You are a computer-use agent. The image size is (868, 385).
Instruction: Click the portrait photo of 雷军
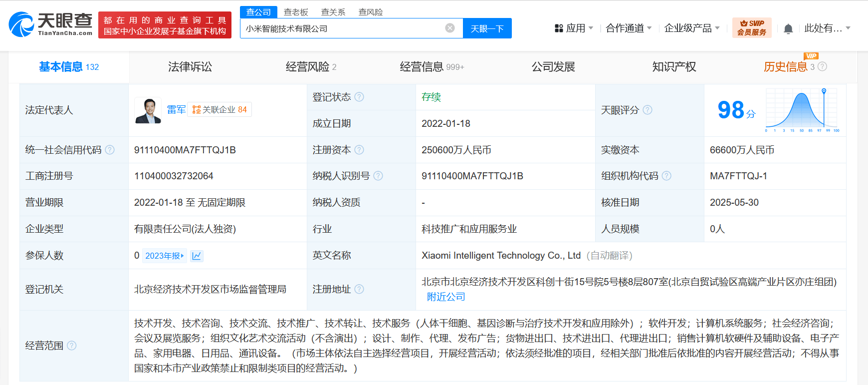[x=148, y=110]
